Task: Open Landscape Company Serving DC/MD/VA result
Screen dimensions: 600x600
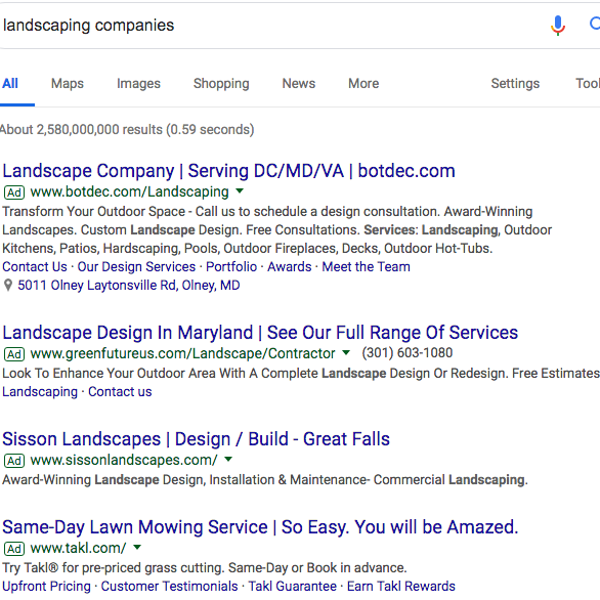Action: pos(229,171)
